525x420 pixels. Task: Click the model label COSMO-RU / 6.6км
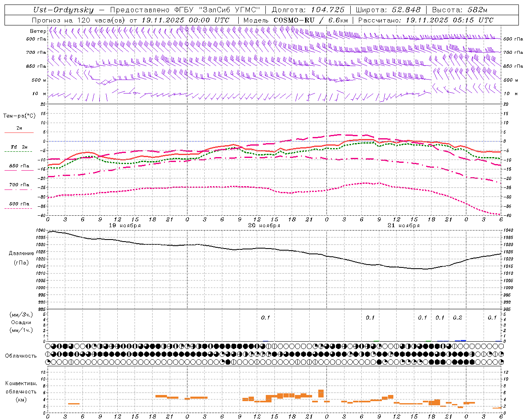tap(311, 20)
